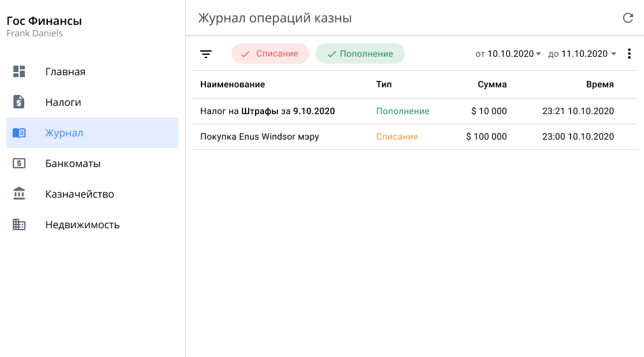Open the Налог на Штрафы row

pyautogui.click(x=267, y=111)
